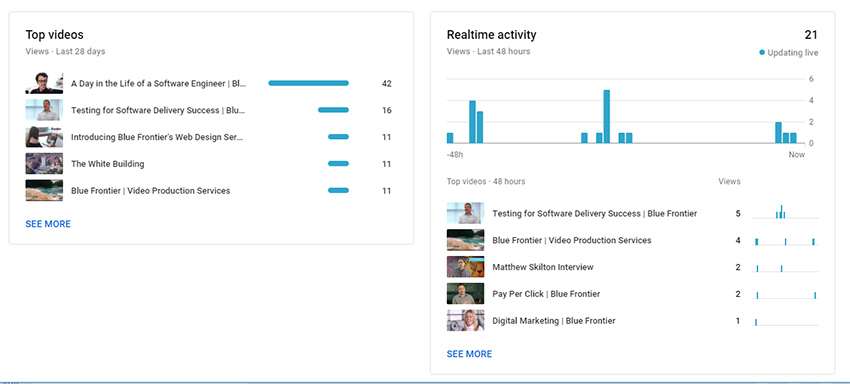Viewport: 850px width, 384px height.
Task: Click Views · Last 48 hours subtitle
Action: tap(488, 52)
